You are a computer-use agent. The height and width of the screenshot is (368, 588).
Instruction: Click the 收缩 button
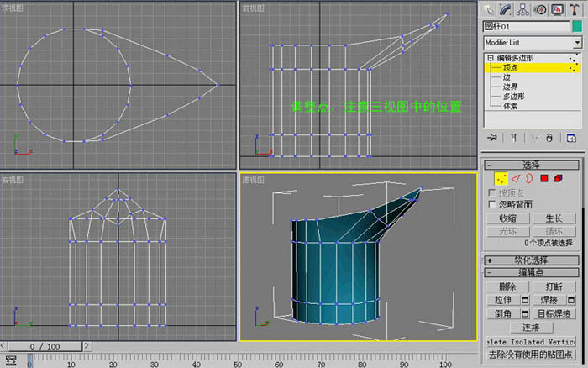[507, 218]
